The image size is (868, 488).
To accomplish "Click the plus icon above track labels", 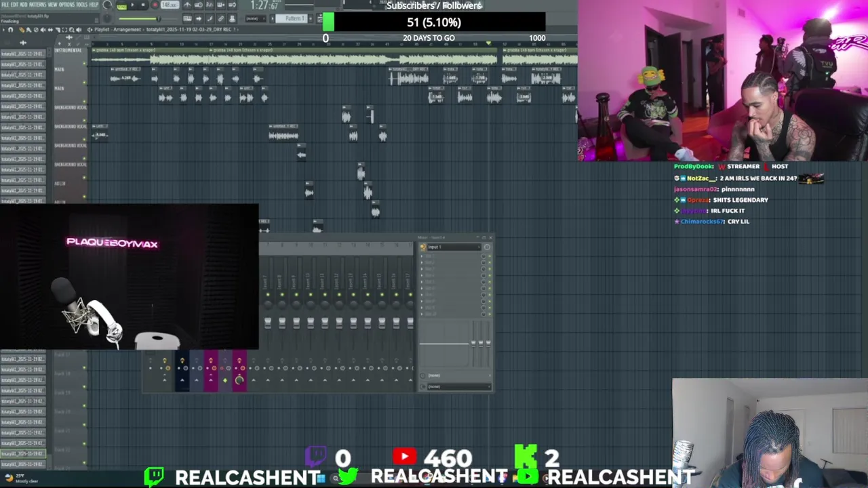I will 60,43.
